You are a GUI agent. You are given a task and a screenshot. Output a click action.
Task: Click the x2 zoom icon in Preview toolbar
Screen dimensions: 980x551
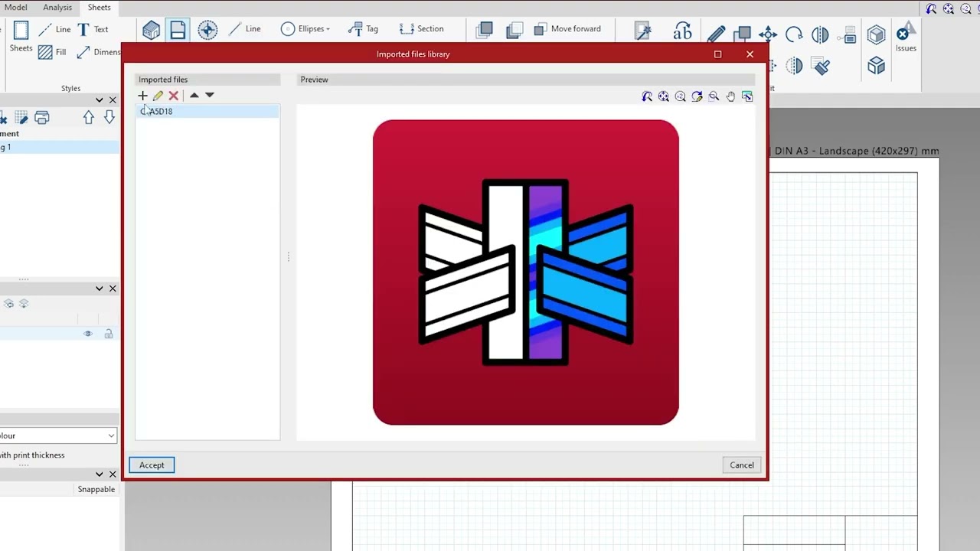(x=681, y=96)
